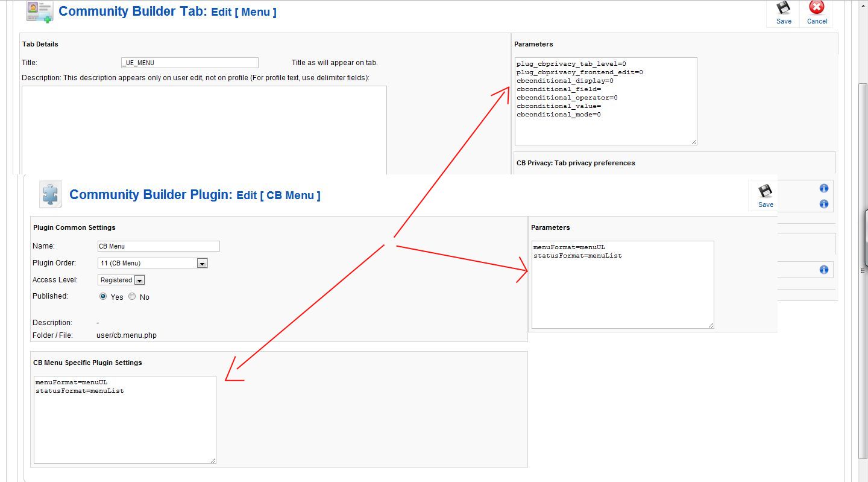
Task: Click the 'Folder / File:' label
Action: (52, 335)
